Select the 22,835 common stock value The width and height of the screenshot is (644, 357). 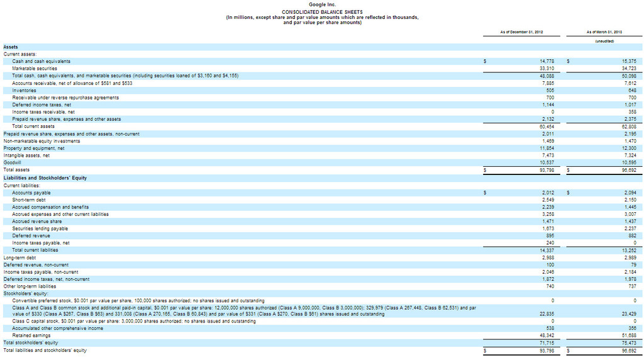pos(547,314)
